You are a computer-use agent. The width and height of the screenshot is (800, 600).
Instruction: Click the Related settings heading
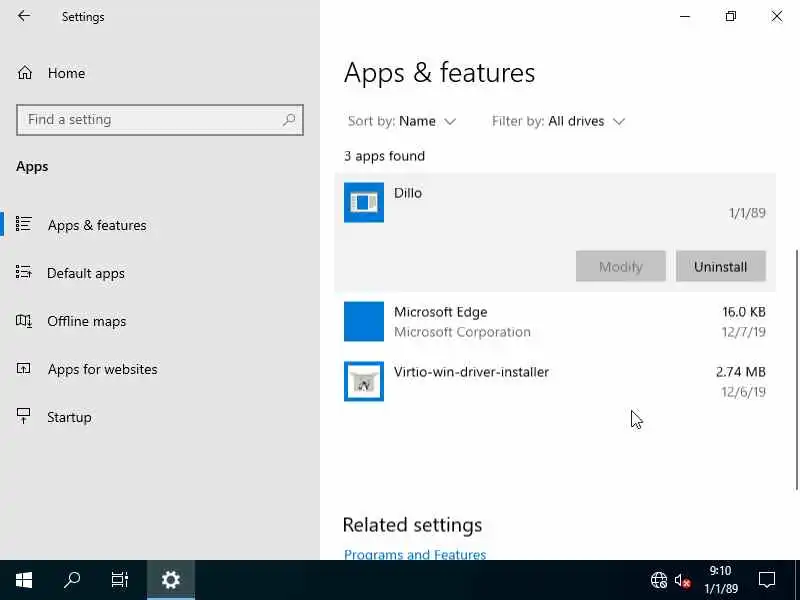click(412, 525)
